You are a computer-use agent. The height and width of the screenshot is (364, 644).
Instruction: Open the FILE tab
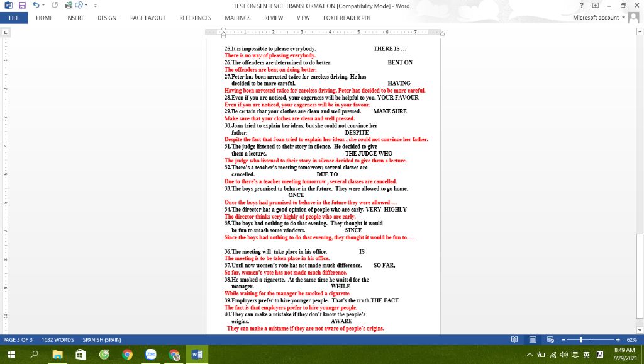[14, 18]
